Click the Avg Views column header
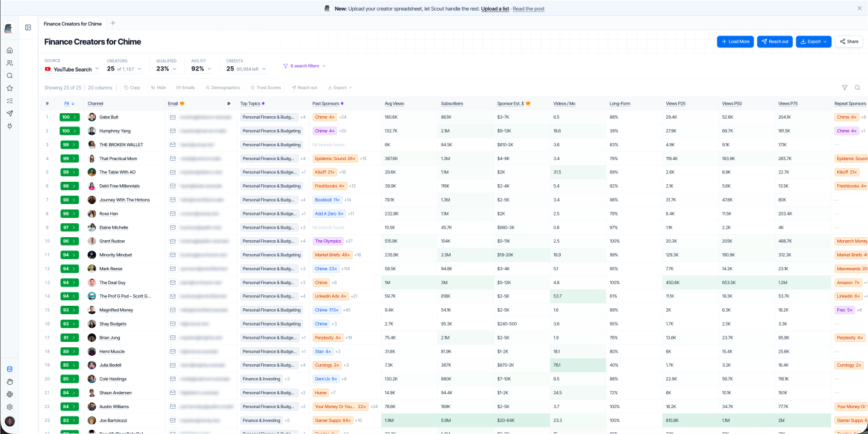The height and width of the screenshot is (434, 868). [395, 104]
